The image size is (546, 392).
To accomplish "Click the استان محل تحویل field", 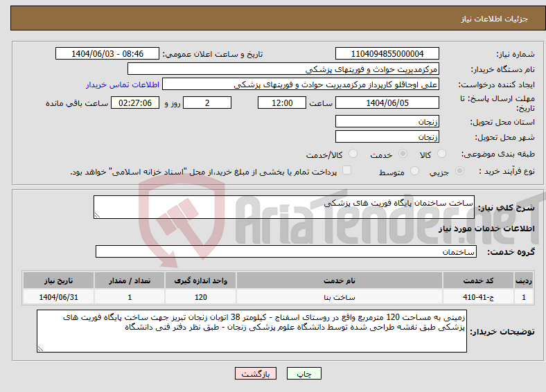I will point(387,121).
